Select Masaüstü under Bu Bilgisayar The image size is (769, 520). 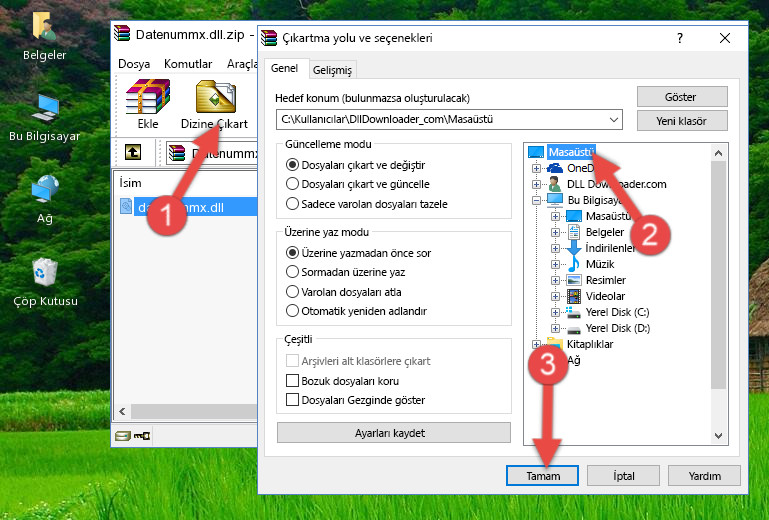click(x=608, y=216)
